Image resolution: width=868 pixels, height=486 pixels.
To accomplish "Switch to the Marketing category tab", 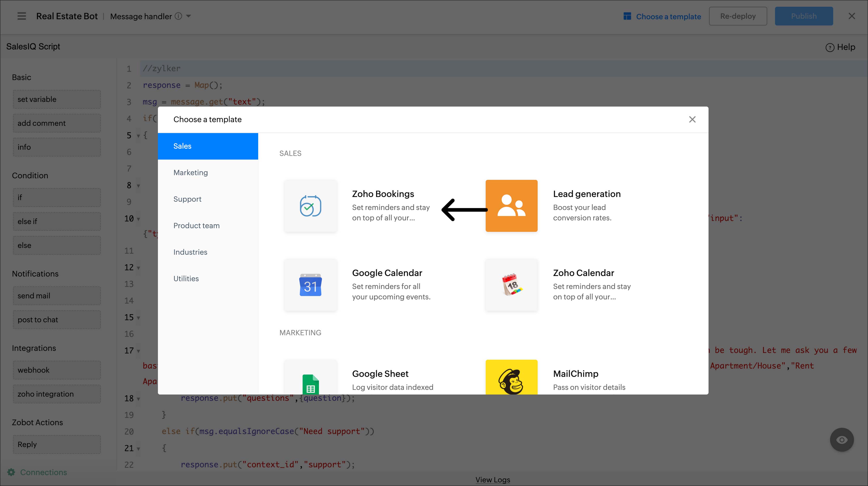I will tap(191, 173).
